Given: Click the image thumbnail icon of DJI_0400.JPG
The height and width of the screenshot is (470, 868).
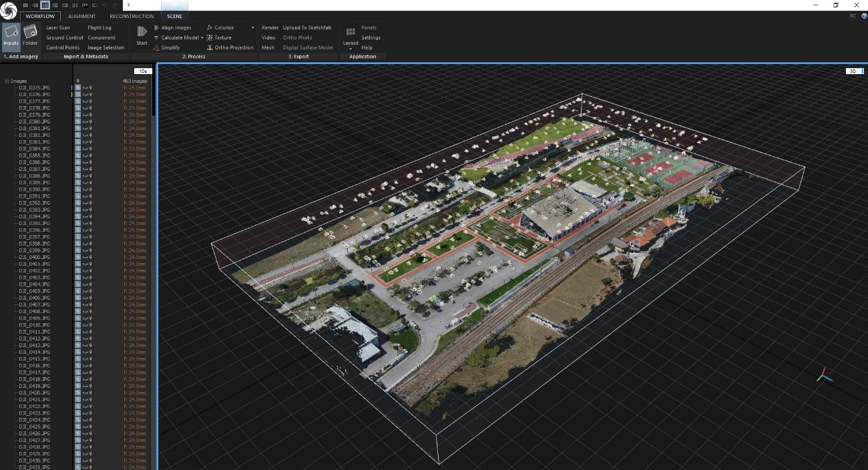Looking at the screenshot, I should point(77,257).
